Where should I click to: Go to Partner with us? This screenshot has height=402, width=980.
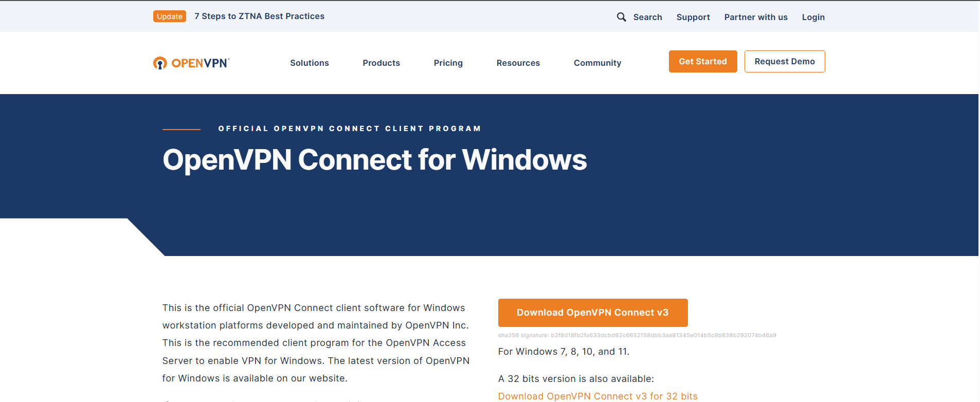click(x=755, y=17)
